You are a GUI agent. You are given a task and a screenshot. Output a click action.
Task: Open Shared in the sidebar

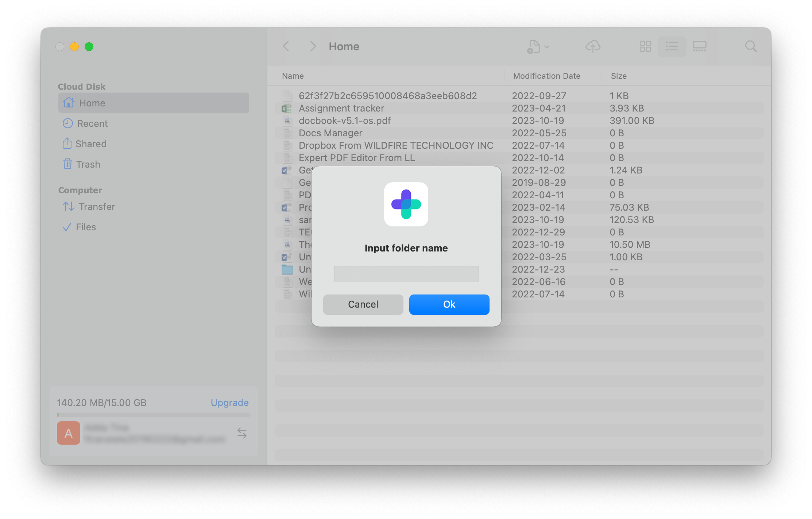tap(84, 144)
